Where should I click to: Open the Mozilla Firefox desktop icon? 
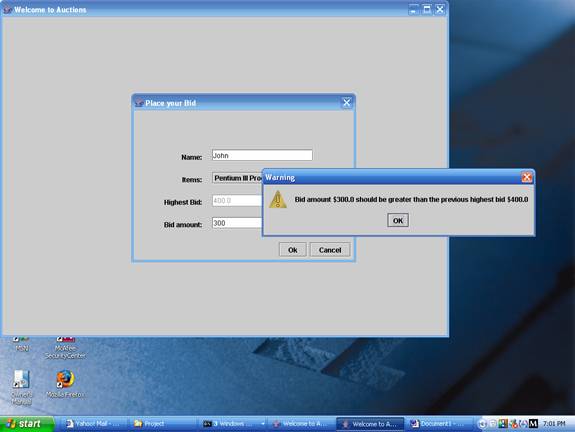pos(65,384)
